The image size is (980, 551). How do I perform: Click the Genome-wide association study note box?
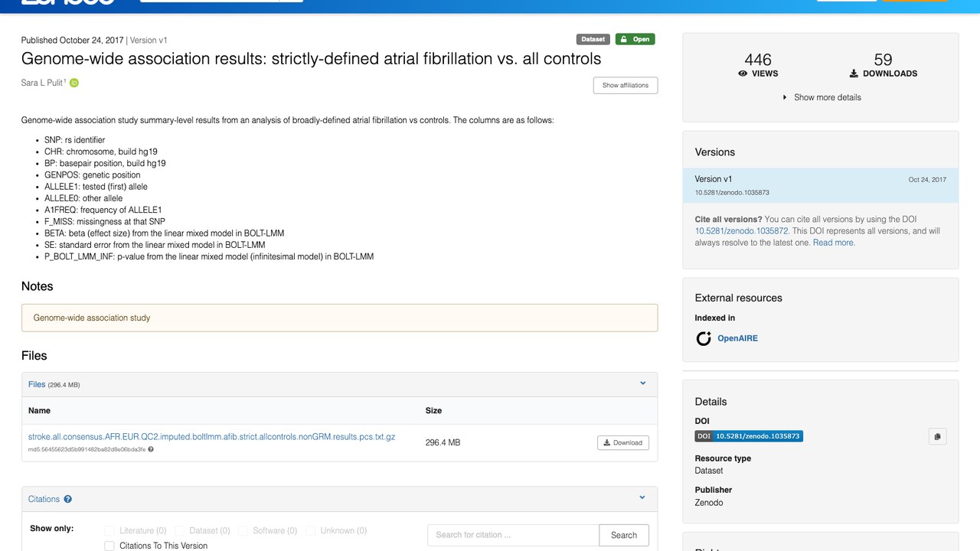[x=339, y=318]
